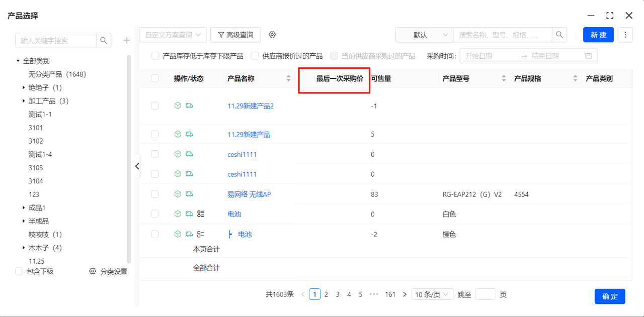Open the three-dot more menu
Screen dimensions: 644x317
(x=625, y=35)
